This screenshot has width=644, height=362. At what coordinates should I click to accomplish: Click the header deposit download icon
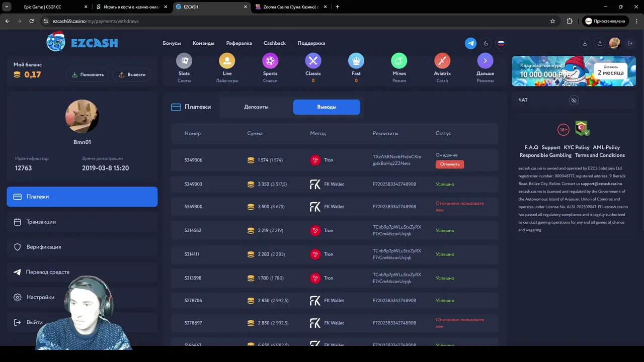585,43
